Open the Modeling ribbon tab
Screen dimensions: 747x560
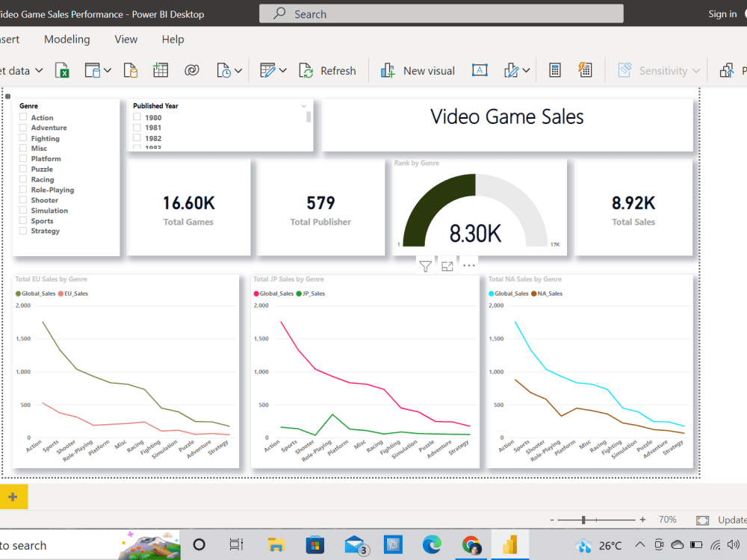pyautogui.click(x=66, y=40)
